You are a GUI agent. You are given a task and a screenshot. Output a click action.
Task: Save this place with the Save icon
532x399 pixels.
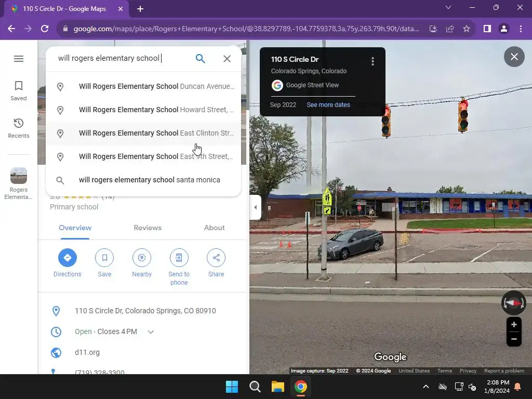tap(104, 263)
